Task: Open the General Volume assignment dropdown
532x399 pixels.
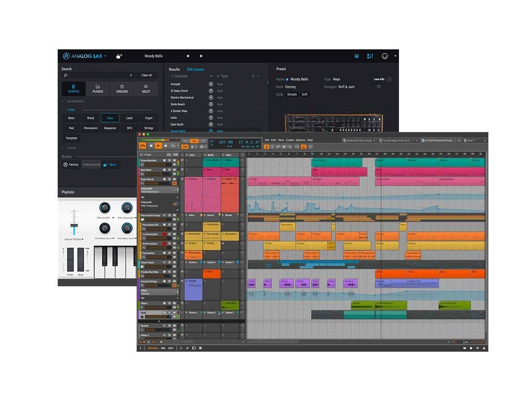Action: 83,240
